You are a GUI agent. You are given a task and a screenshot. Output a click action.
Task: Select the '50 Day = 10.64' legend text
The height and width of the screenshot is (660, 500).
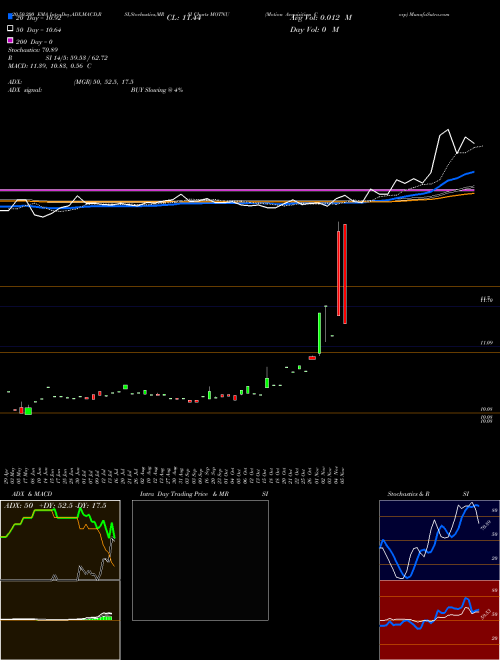point(38,29)
